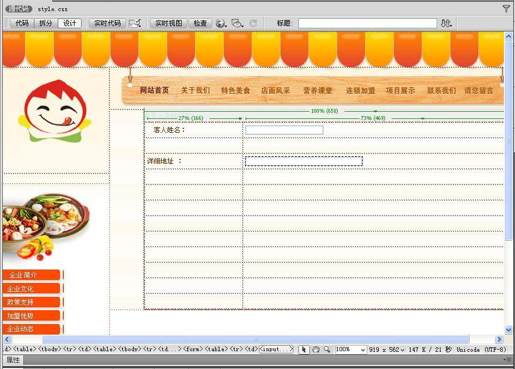Click the vertical scrollbar down arrow
The height and width of the screenshot is (369, 515).
coord(508,330)
